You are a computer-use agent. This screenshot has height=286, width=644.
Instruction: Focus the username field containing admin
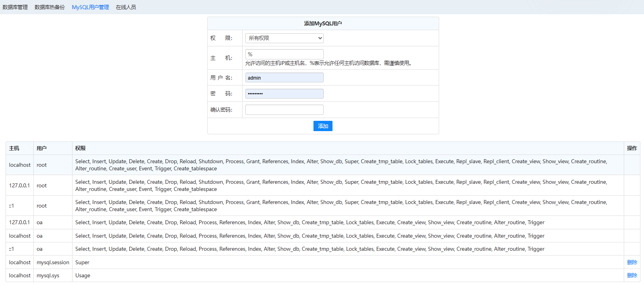click(x=284, y=78)
